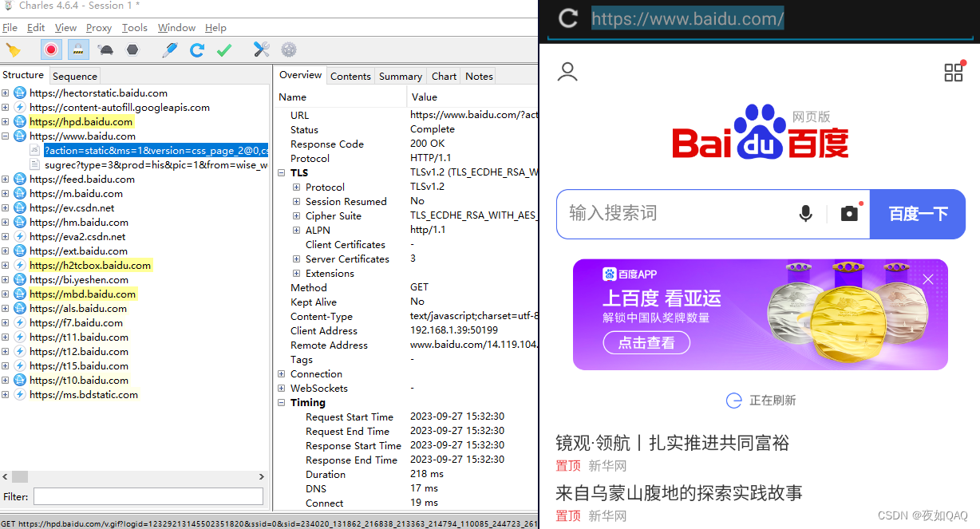Expand the Server Certificates row
Screen dimensions: 980x529
(297, 259)
